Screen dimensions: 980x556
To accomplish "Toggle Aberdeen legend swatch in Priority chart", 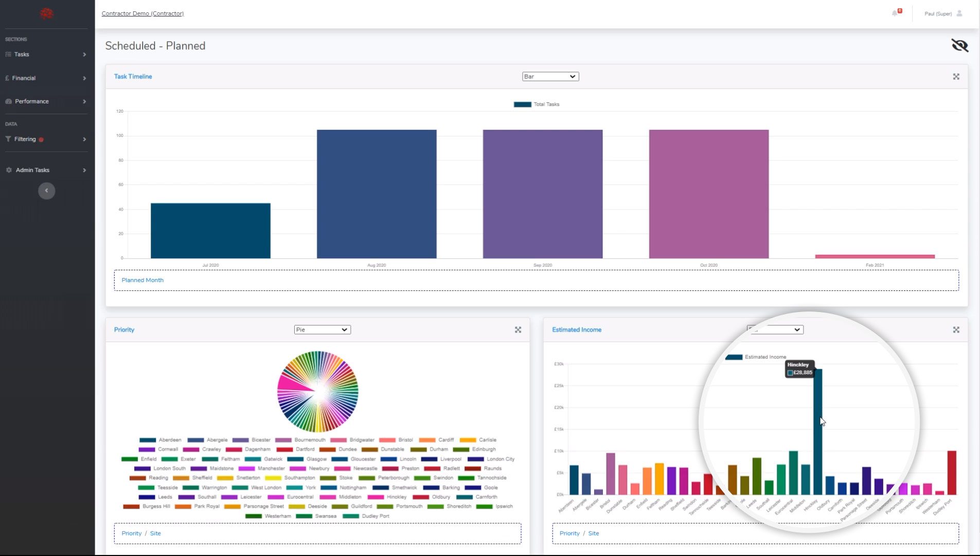I will pos(148,440).
